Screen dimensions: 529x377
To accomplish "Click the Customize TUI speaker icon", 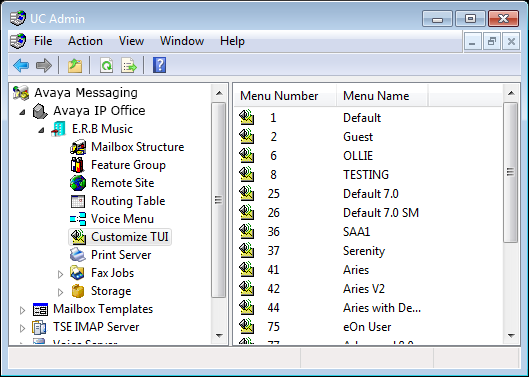I will (x=78, y=237).
